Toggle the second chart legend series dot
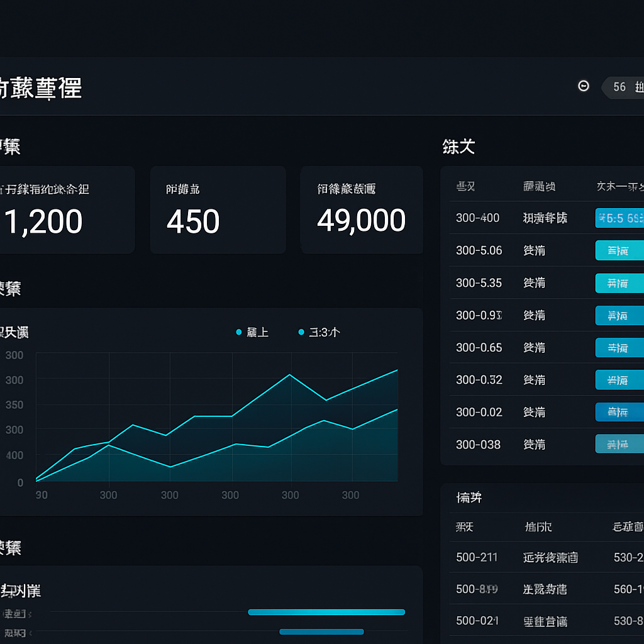The width and height of the screenshot is (644, 644). click(x=301, y=332)
